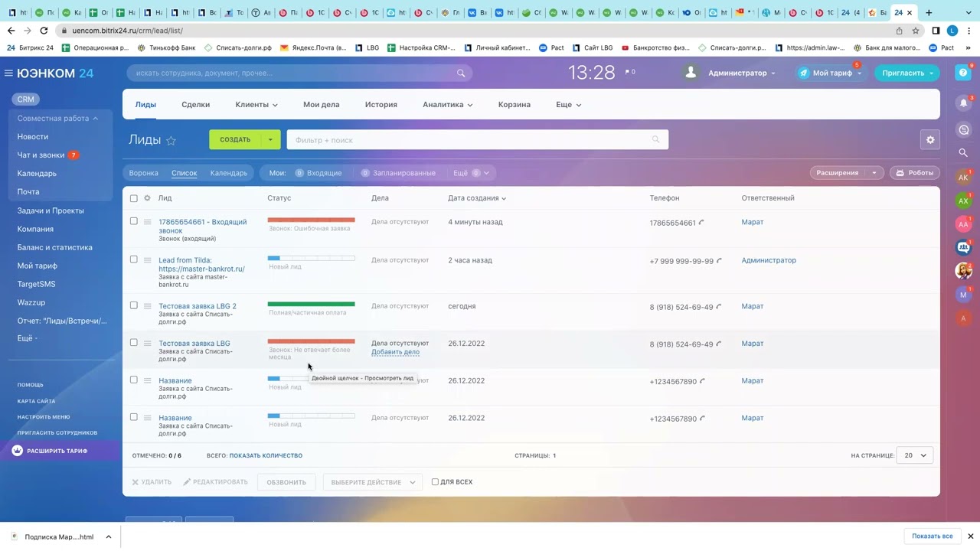980x551 pixels.
Task: Expand the Аналитика menu
Action: tap(448, 105)
